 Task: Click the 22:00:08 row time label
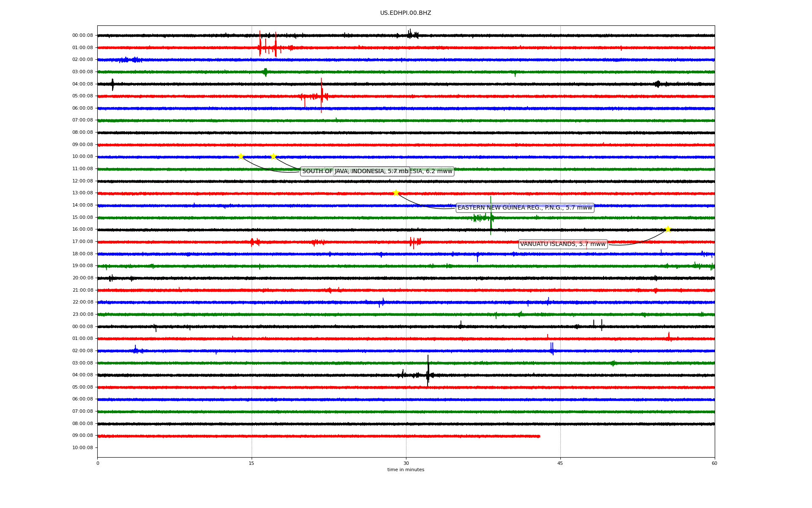82,302
